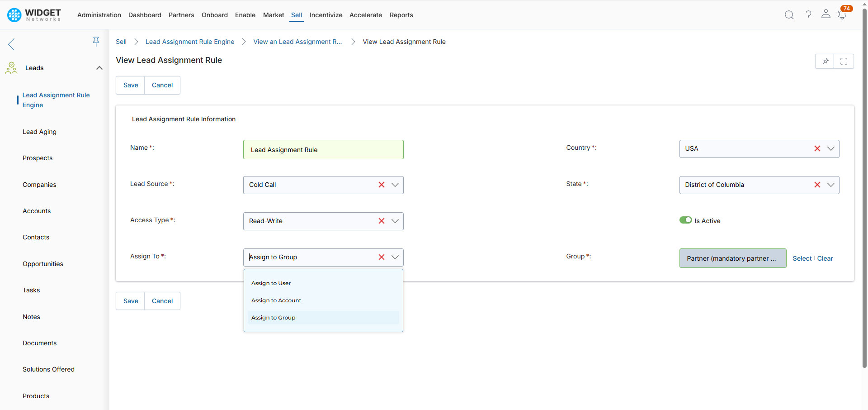Pin the Leads sidebar open

click(x=96, y=41)
